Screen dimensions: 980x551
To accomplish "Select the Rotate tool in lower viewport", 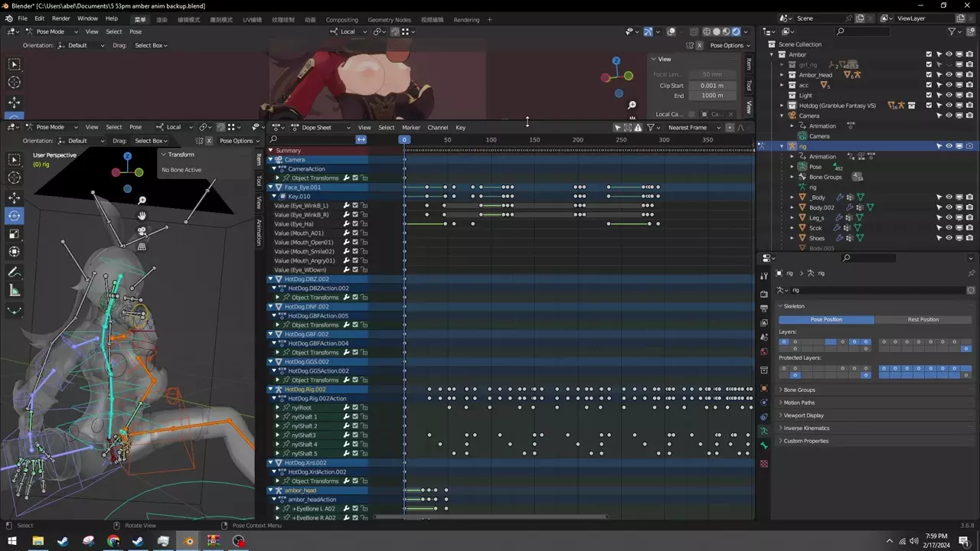I will pyautogui.click(x=15, y=216).
